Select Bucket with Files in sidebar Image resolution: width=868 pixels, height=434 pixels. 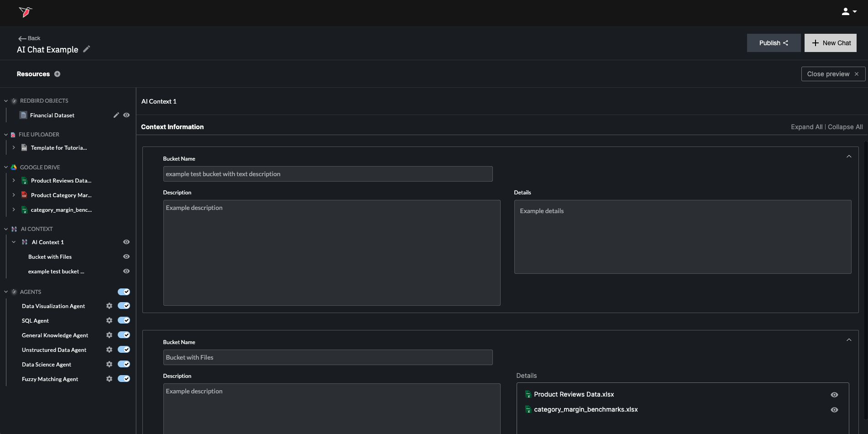(x=50, y=257)
